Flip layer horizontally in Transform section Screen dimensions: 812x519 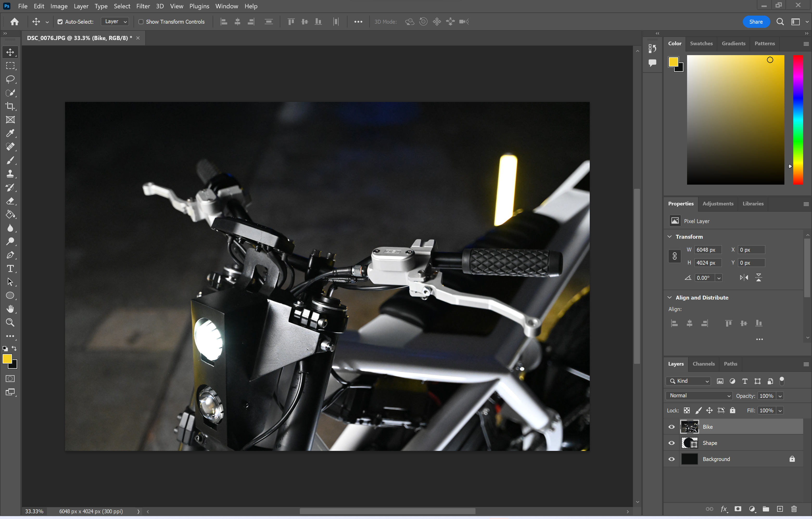click(x=744, y=278)
